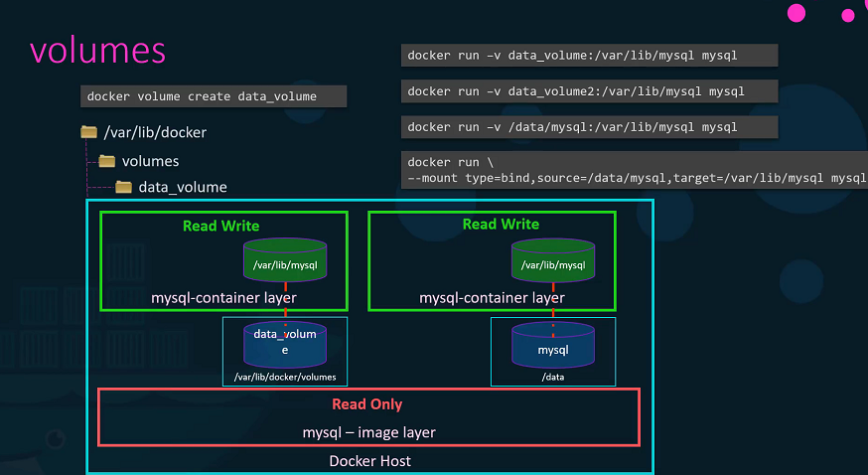Click the red Read Only heading
868x475 pixels.
coord(366,404)
